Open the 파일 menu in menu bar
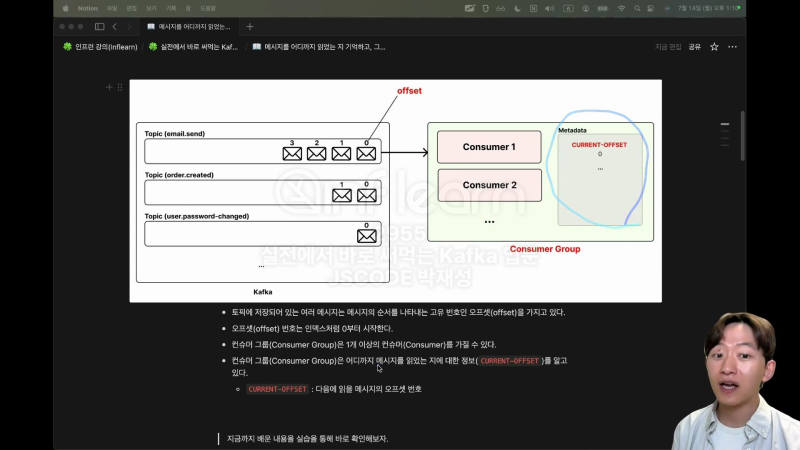This screenshot has width=800, height=450. click(x=112, y=7)
